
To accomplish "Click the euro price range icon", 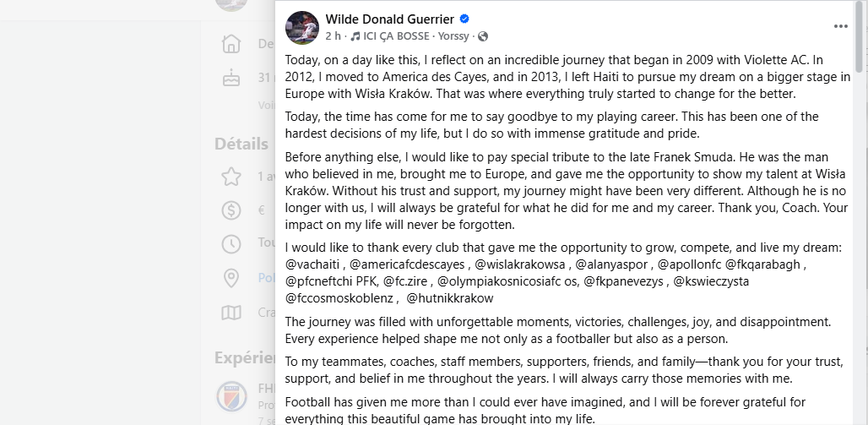I will point(231,210).
